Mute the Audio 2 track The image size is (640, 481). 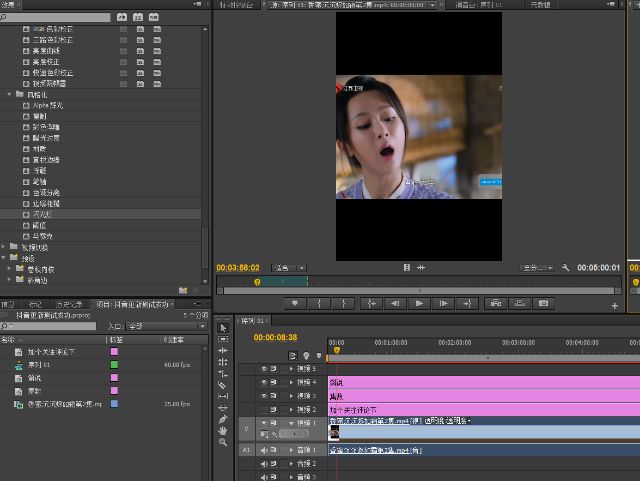(264, 464)
